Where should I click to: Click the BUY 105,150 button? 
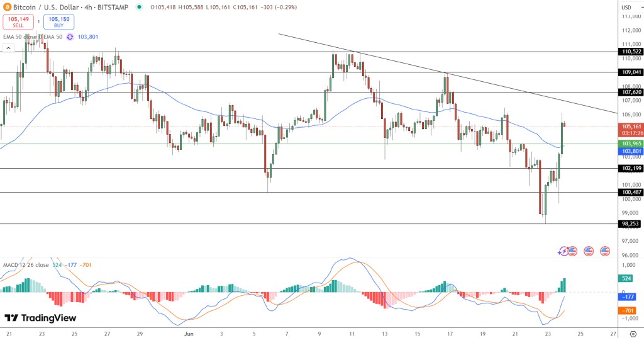59,22
